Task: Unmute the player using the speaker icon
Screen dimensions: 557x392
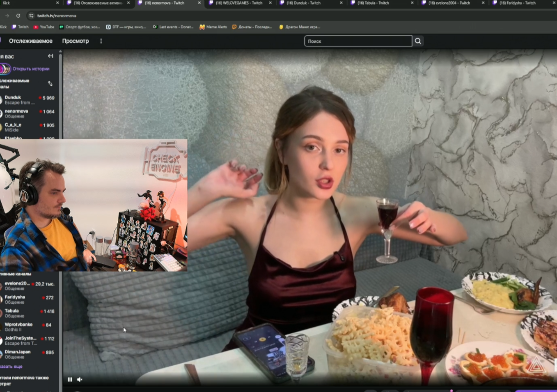Action: [80, 379]
